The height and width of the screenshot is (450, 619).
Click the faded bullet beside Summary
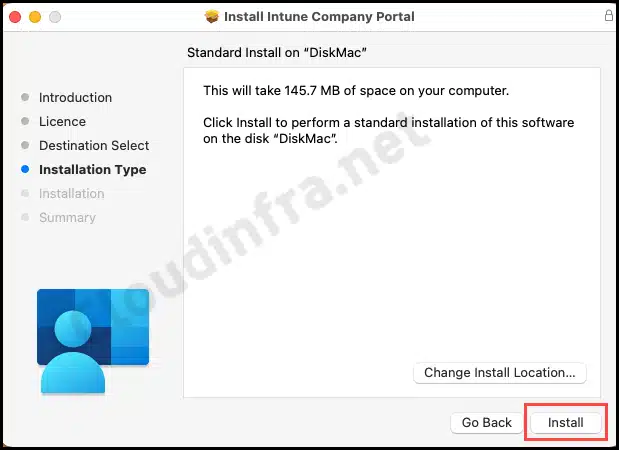(x=25, y=217)
